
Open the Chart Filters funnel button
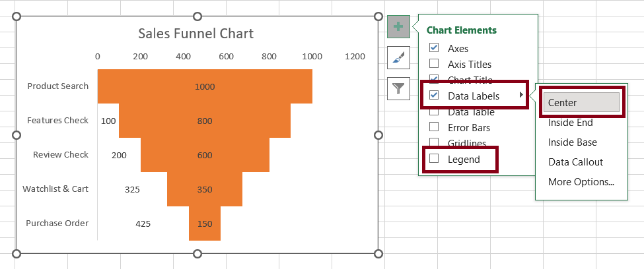click(x=398, y=88)
